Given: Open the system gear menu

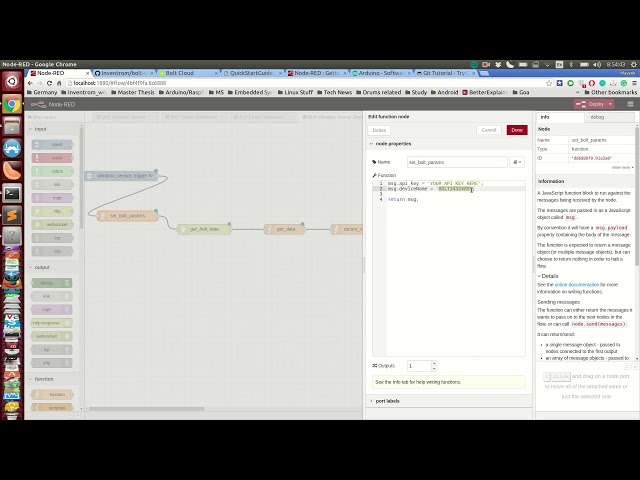Looking at the screenshot, I should click(x=634, y=64).
